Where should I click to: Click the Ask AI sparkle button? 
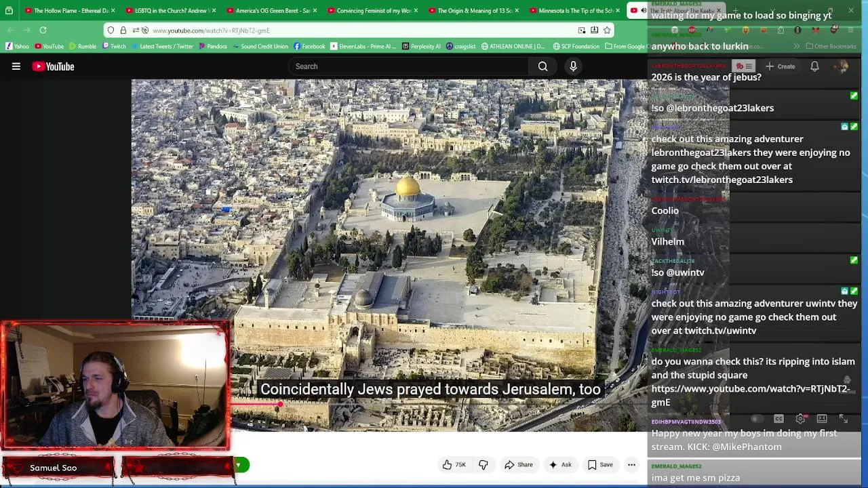tap(559, 465)
